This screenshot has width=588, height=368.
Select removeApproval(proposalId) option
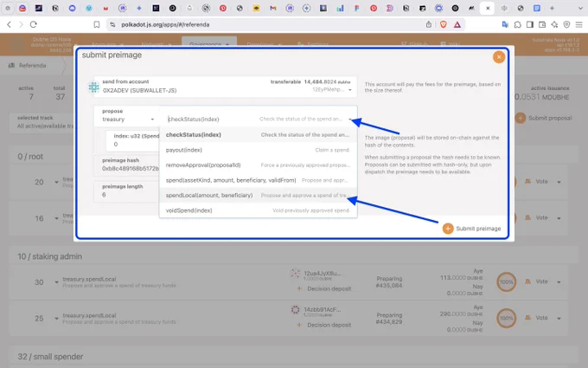point(258,165)
